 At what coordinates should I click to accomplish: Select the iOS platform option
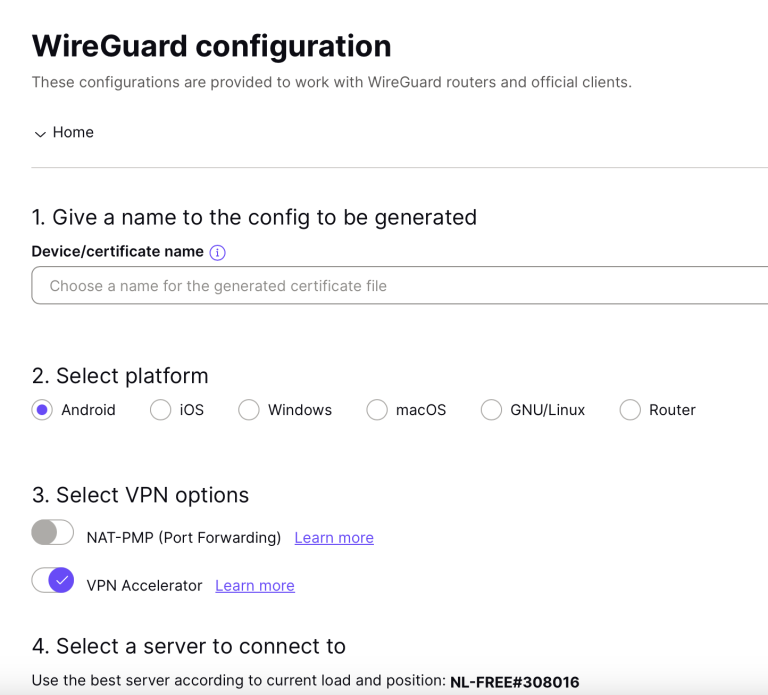(160, 410)
